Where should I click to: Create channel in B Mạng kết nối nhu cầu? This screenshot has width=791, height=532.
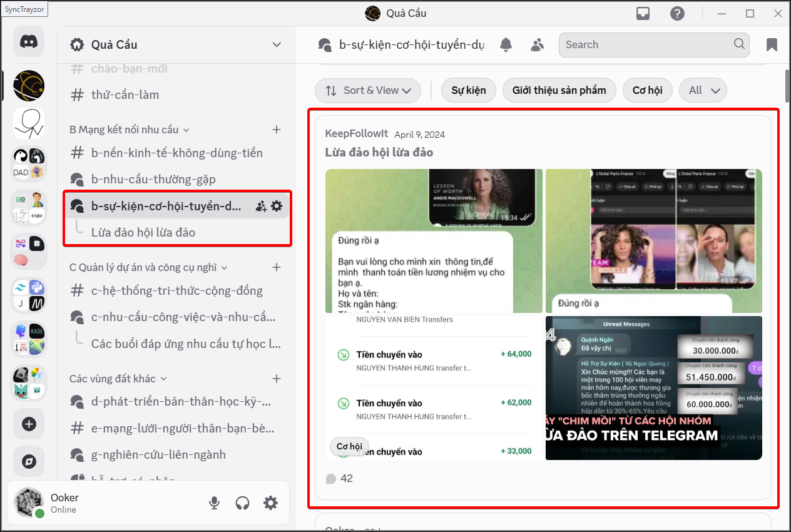(x=277, y=130)
